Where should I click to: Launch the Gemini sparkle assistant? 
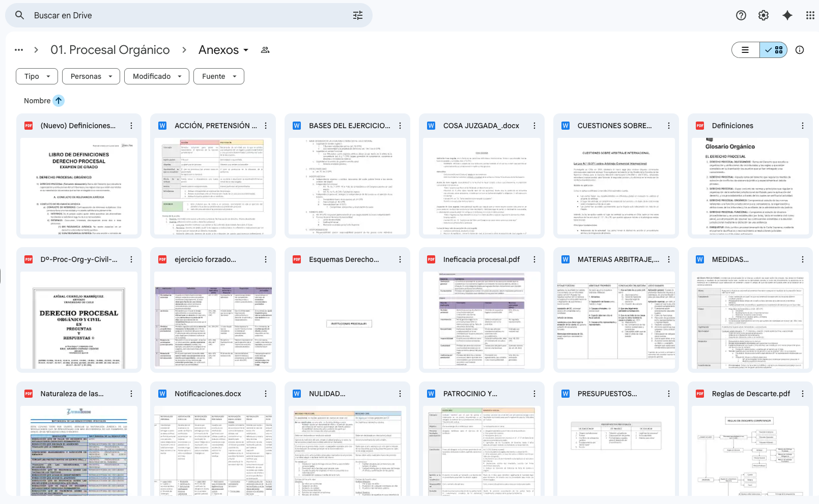pyautogui.click(x=787, y=15)
